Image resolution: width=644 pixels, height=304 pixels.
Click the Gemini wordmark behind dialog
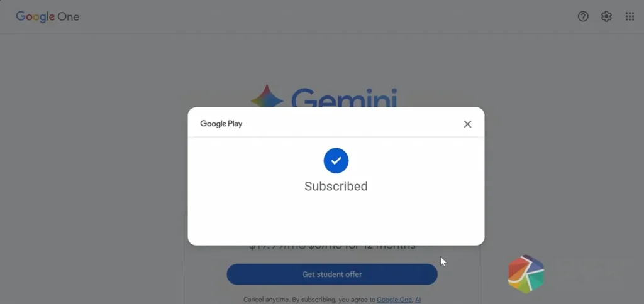[344, 97]
